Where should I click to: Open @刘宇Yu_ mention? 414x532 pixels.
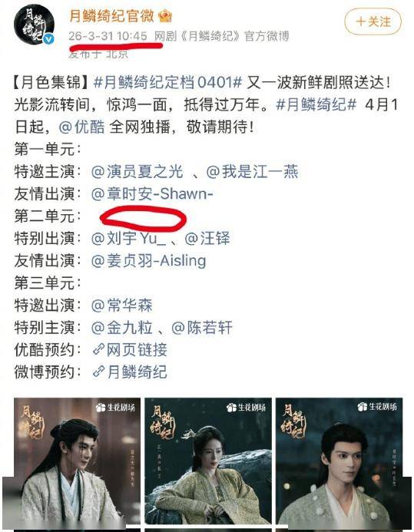pos(129,239)
